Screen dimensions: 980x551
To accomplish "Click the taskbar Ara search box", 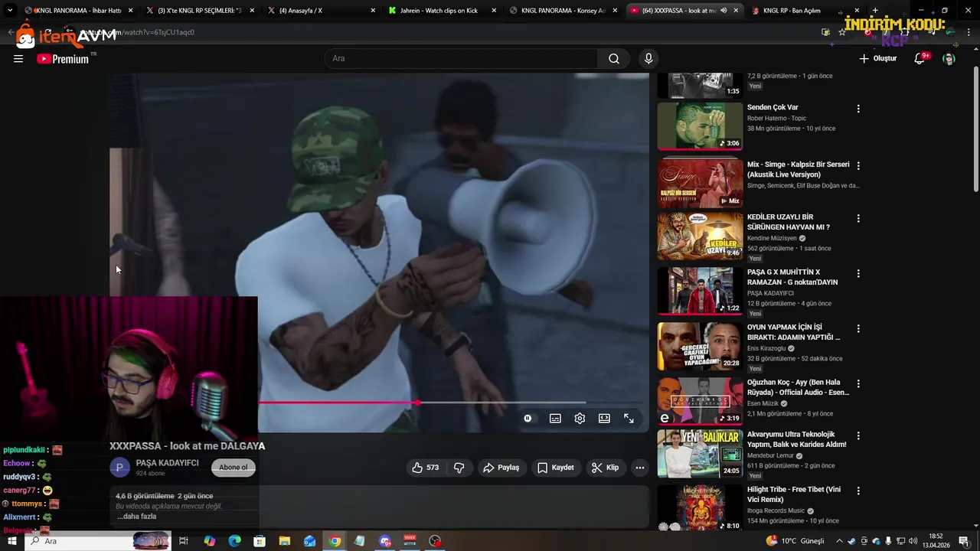I will (x=97, y=541).
